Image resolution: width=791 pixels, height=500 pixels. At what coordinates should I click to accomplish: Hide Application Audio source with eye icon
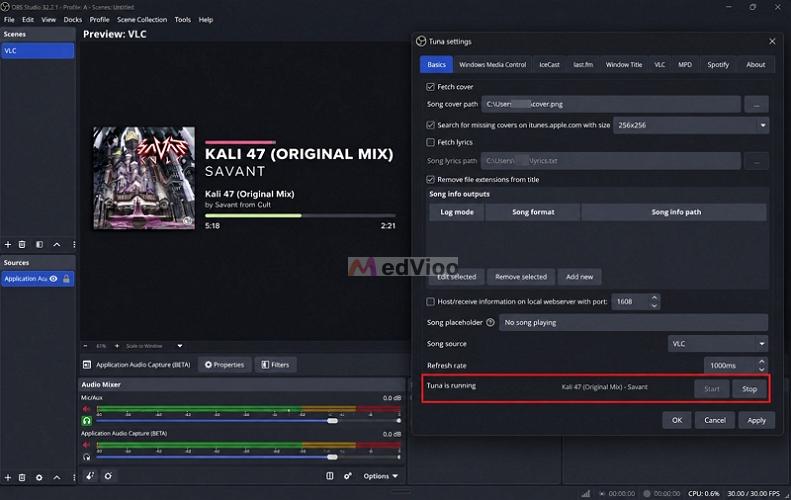[x=53, y=279]
